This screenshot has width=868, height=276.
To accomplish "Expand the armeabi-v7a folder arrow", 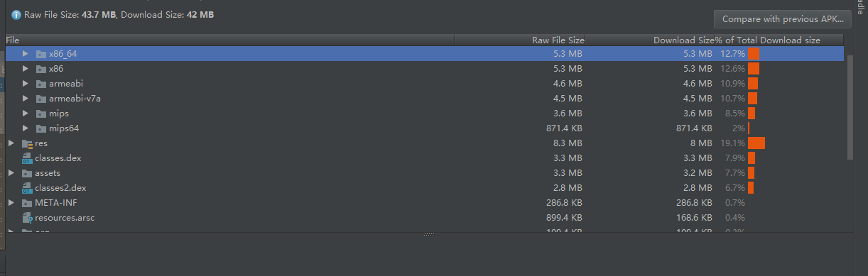I will [26, 99].
